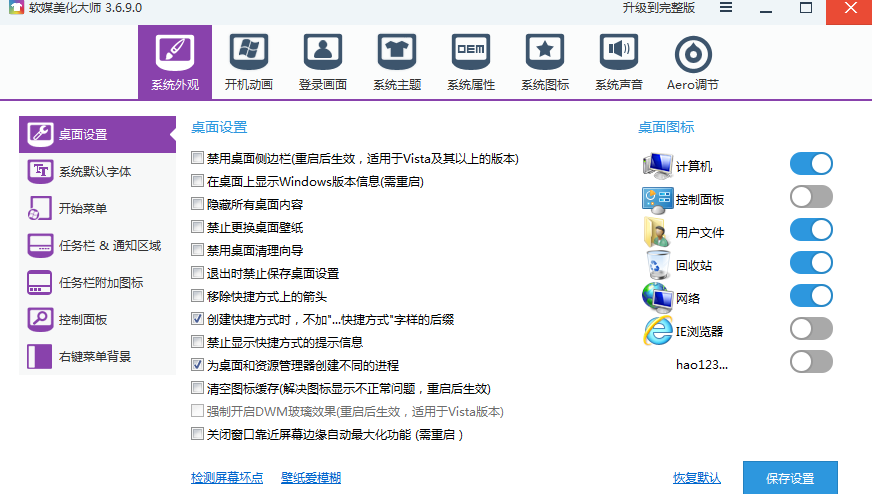Viewport: 872px width, 494px height.
Task: Open the 系统图标 system icons section
Action: [545, 62]
